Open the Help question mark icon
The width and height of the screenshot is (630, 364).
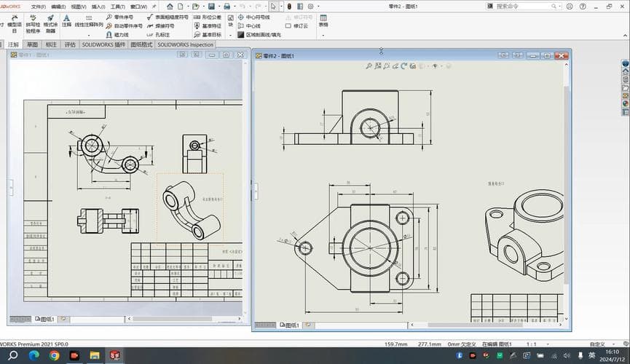pyautogui.click(x=583, y=7)
